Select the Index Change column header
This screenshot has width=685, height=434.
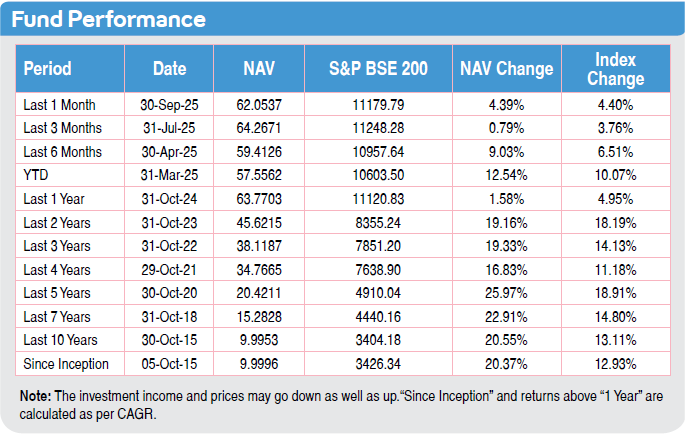(x=615, y=69)
